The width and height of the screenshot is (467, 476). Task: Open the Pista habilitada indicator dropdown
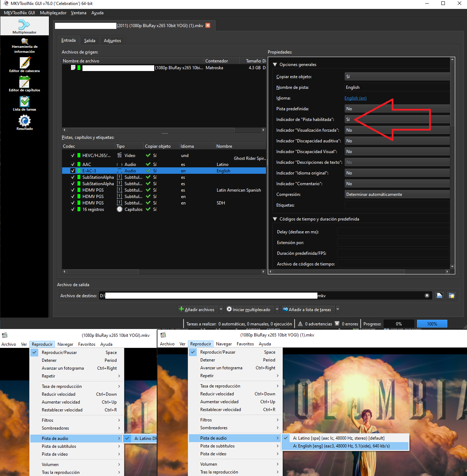tap(397, 120)
